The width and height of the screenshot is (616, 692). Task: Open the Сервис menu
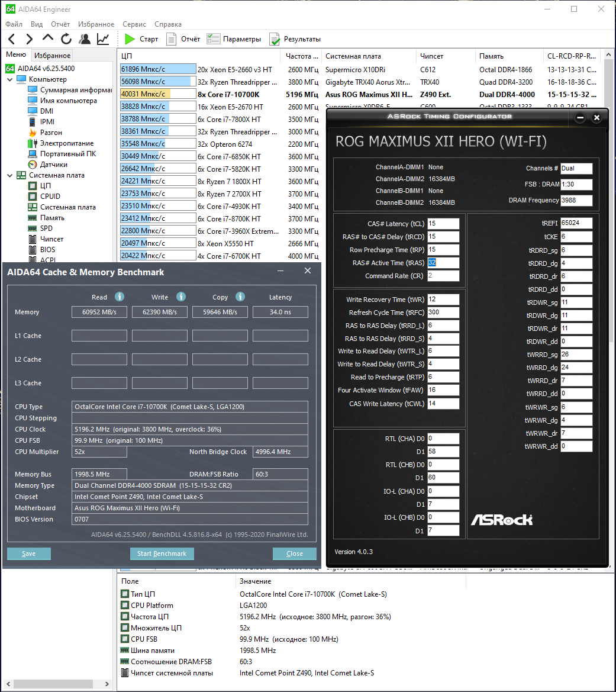click(x=134, y=24)
